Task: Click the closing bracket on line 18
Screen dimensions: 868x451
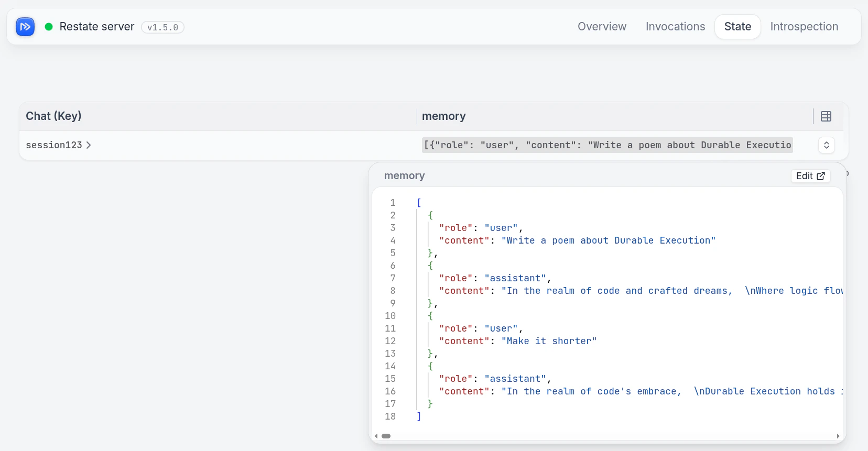Action: tap(419, 416)
